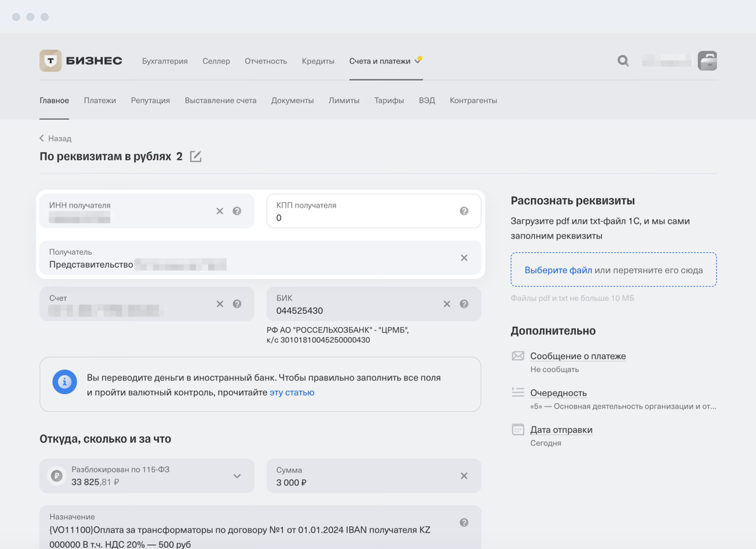Viewport: 756px width, 549px height.
Task: Clear the Получатель field with X
Action: pyautogui.click(x=464, y=258)
